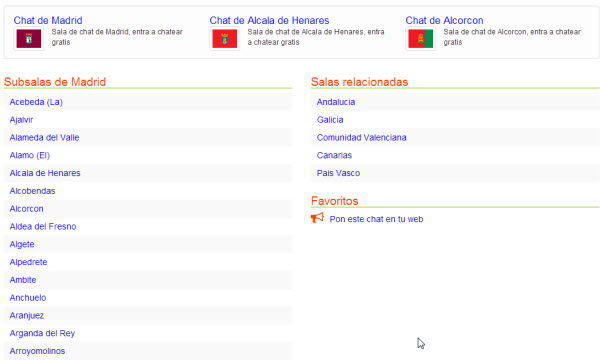The width and height of the screenshot is (600, 360).
Task: Click the Madrid flag icon
Action: pyautogui.click(x=29, y=39)
